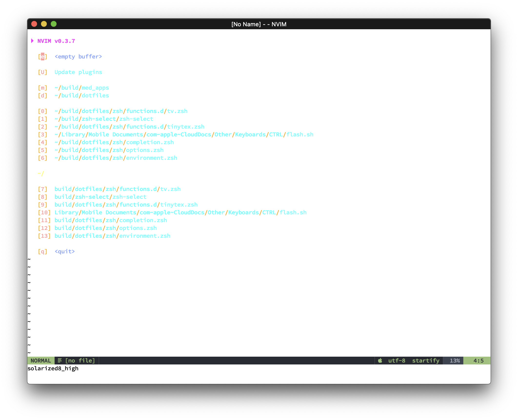Select the quit entry

tap(64, 251)
